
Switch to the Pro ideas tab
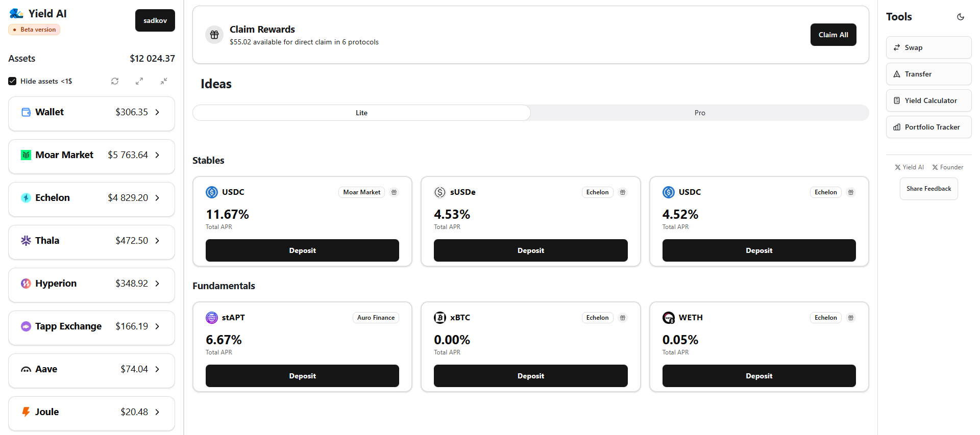pos(699,113)
